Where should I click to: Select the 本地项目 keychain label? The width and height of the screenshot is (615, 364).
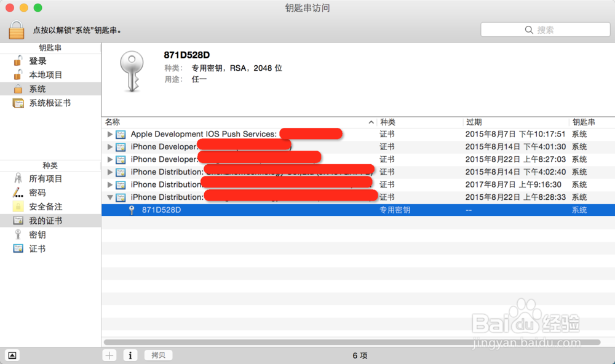click(x=46, y=74)
